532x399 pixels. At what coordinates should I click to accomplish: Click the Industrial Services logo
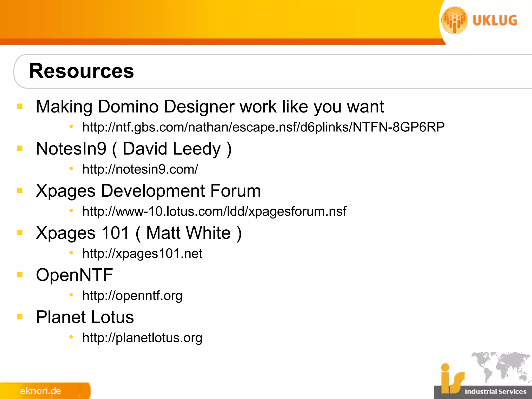(x=483, y=375)
